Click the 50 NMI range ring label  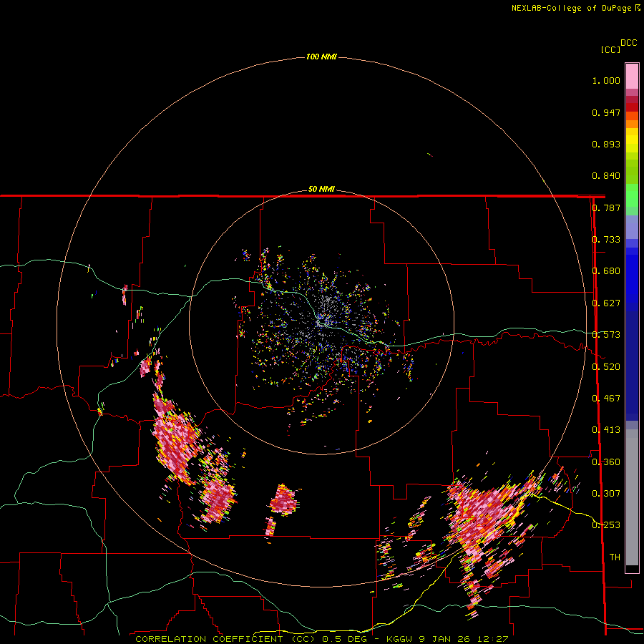[x=321, y=189]
